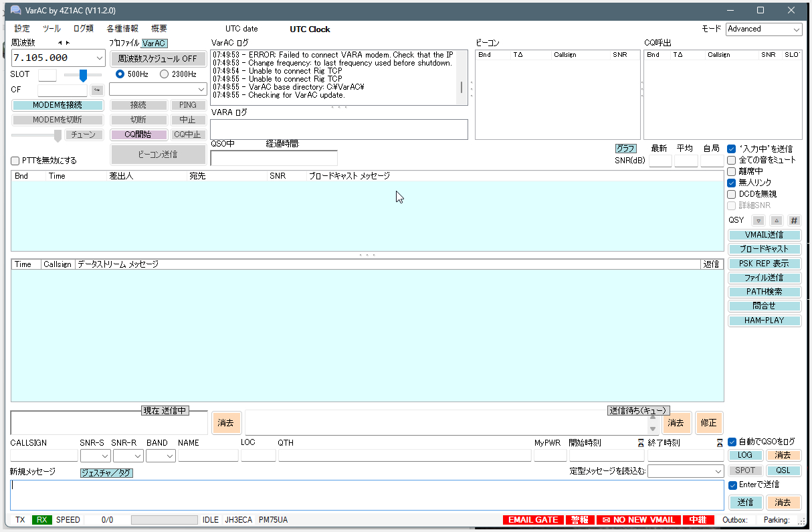Image resolution: width=812 pixels, height=532 pixels.
Task: Open the 各種情報 menu
Action: [122, 29]
